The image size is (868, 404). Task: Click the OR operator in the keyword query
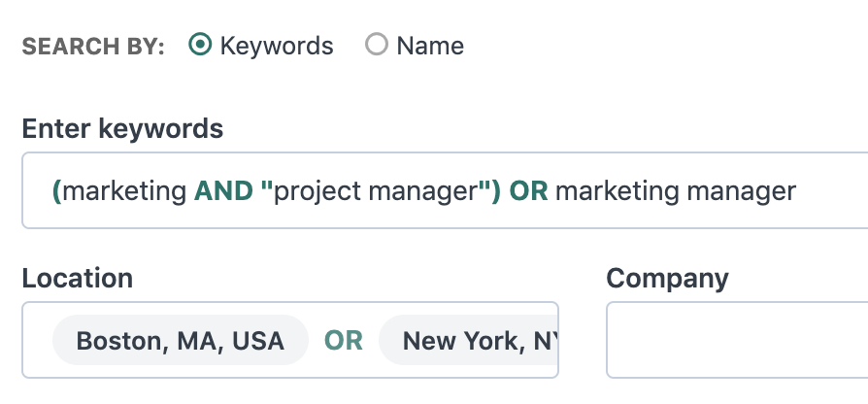click(528, 191)
